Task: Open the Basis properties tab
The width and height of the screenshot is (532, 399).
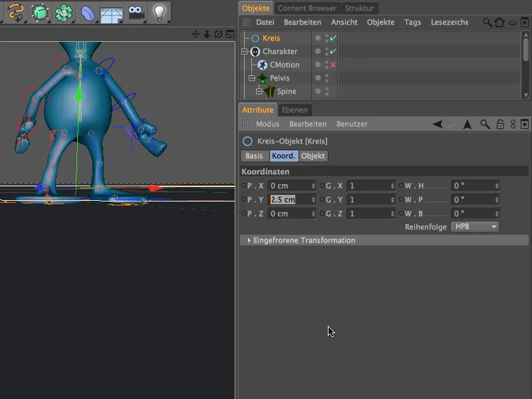Action: (x=254, y=156)
